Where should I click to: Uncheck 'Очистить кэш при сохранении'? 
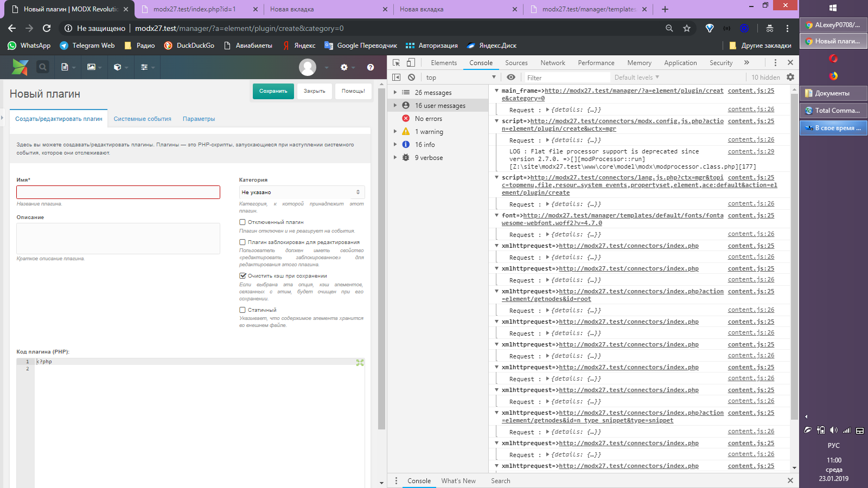click(x=242, y=276)
